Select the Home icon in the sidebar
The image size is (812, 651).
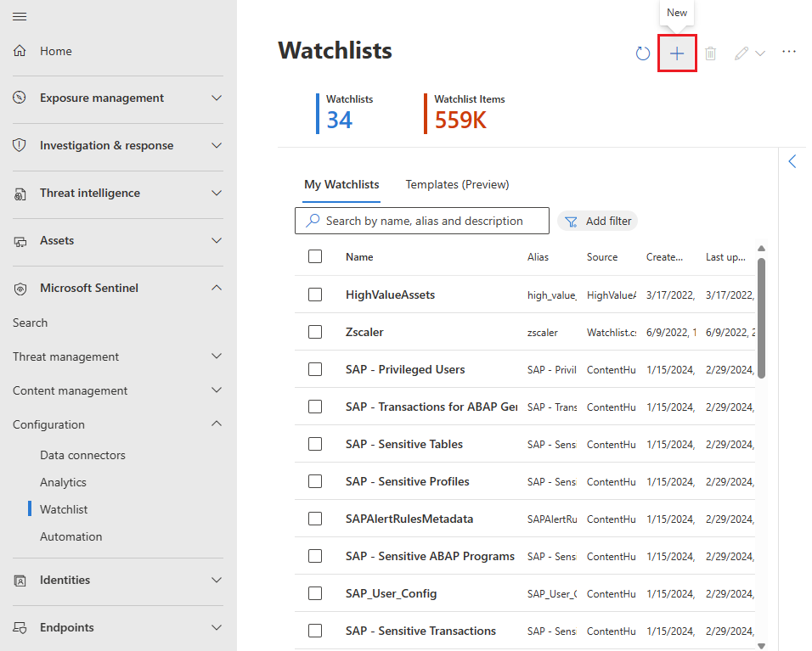click(20, 51)
